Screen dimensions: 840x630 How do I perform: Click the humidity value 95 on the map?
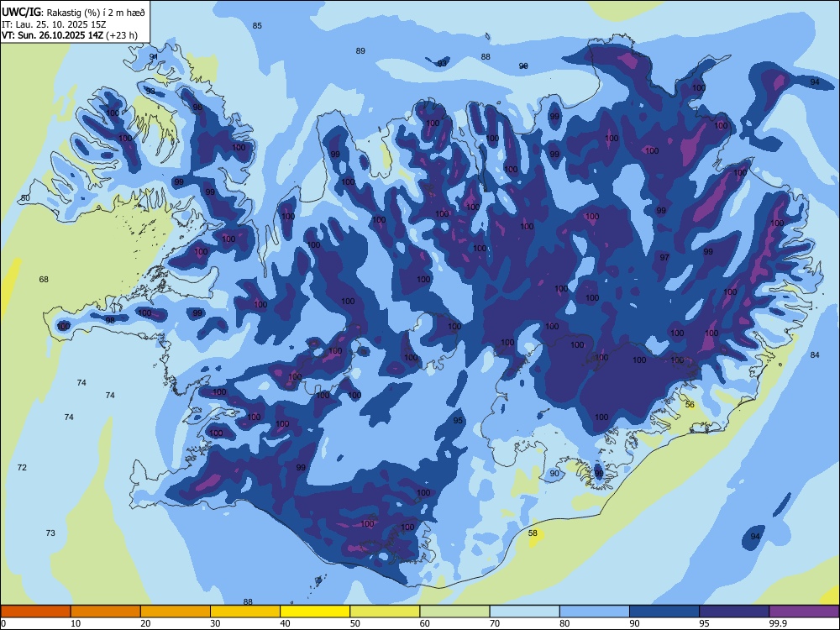pos(458,421)
